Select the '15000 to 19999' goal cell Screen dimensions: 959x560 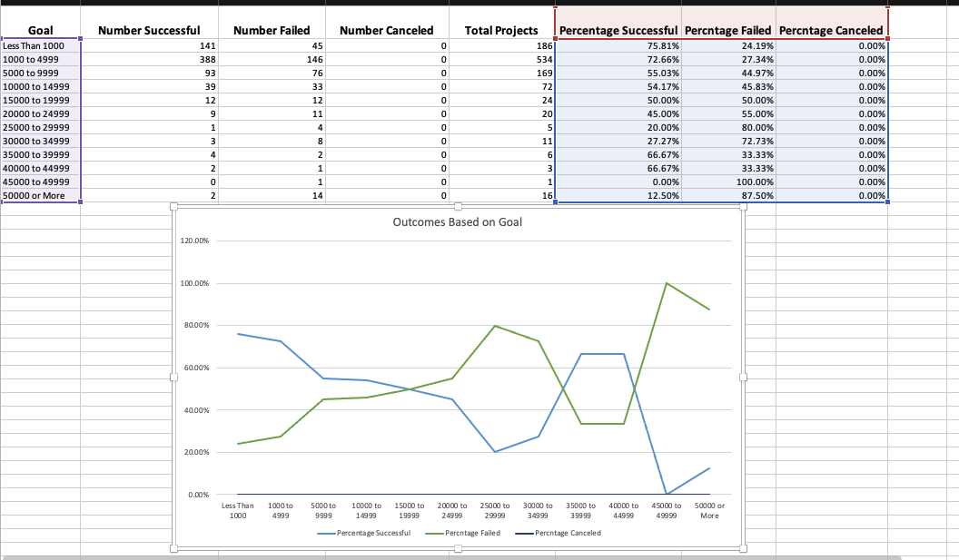point(40,100)
